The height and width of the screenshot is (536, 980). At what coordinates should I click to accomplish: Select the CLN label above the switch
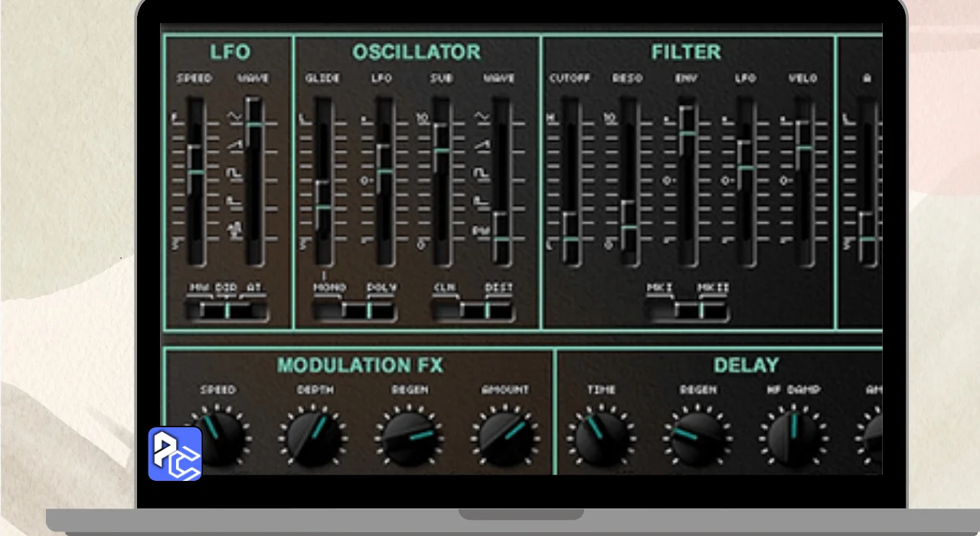click(445, 288)
